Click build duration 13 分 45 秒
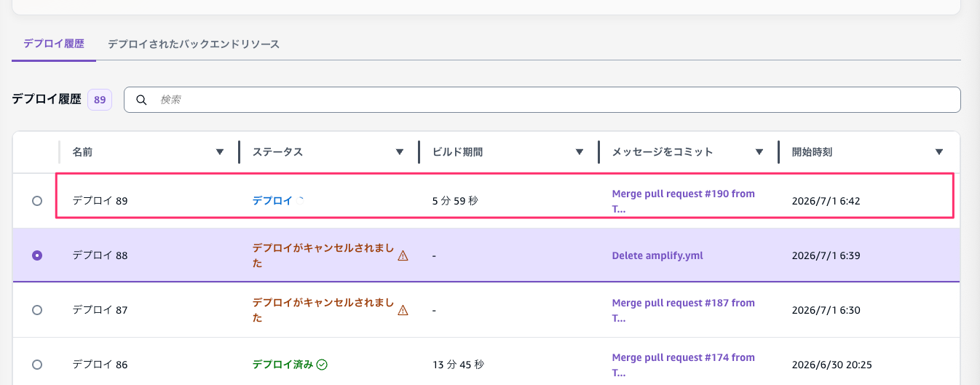Viewport: 980px width, 385px height. click(x=458, y=365)
